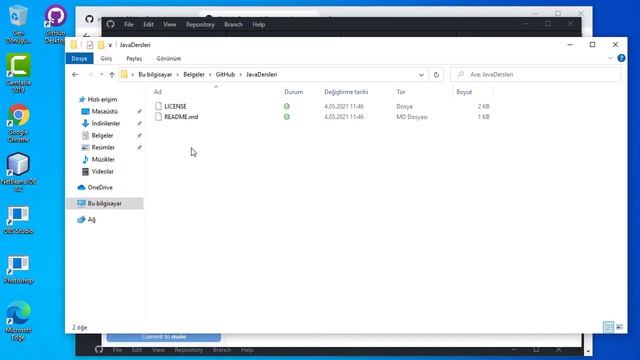Viewport: 640px width, 360px height.
Task: Select OneDrive in navigation pane
Action: tap(100, 187)
